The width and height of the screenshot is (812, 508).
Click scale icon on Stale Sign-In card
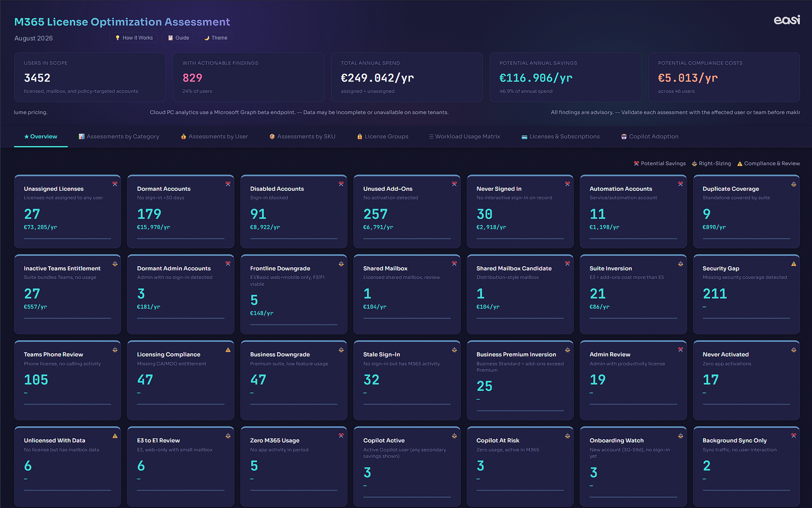[454, 349]
